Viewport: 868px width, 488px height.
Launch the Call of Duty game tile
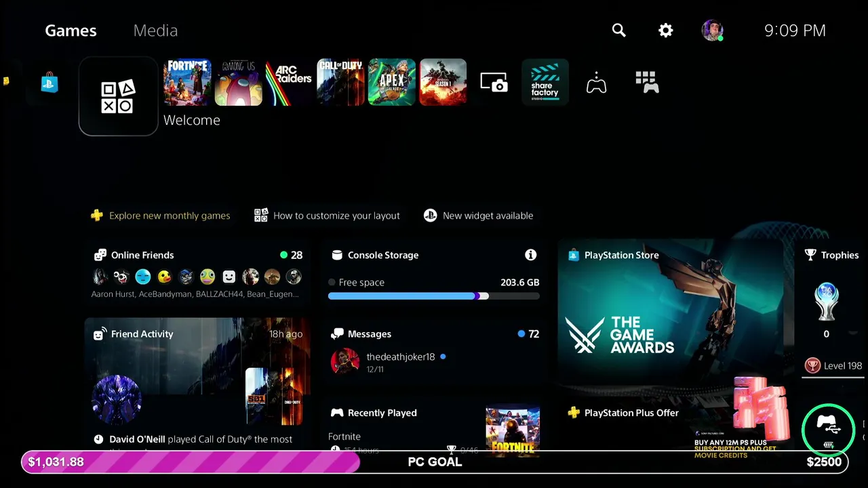(341, 82)
